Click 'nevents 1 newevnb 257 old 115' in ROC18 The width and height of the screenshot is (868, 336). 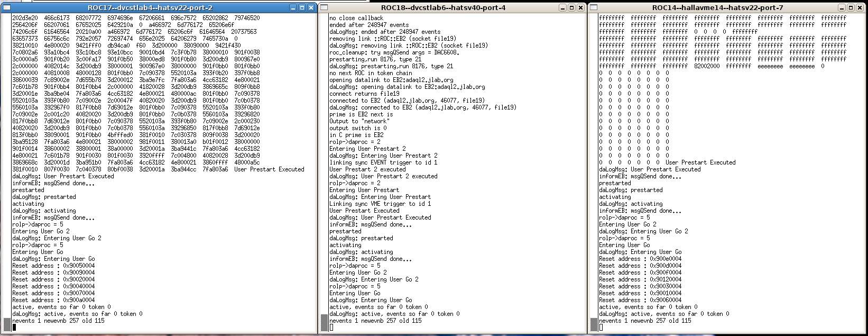[375, 321]
